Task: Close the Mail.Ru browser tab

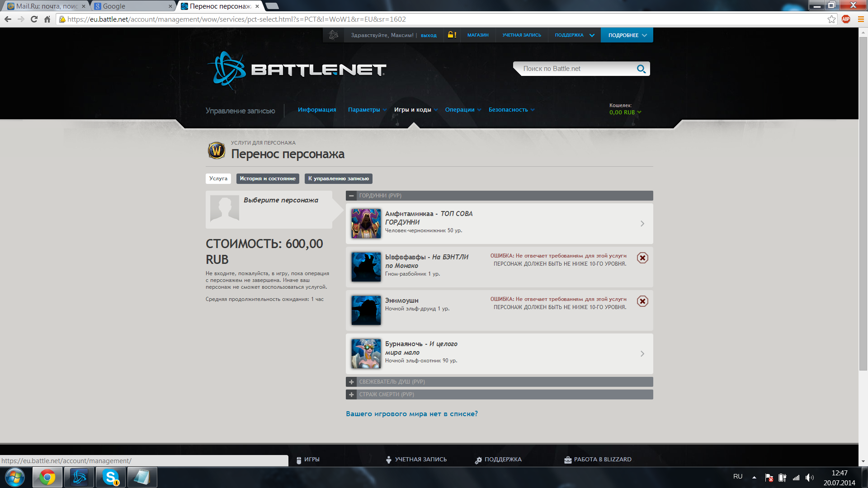Action: pos(84,6)
